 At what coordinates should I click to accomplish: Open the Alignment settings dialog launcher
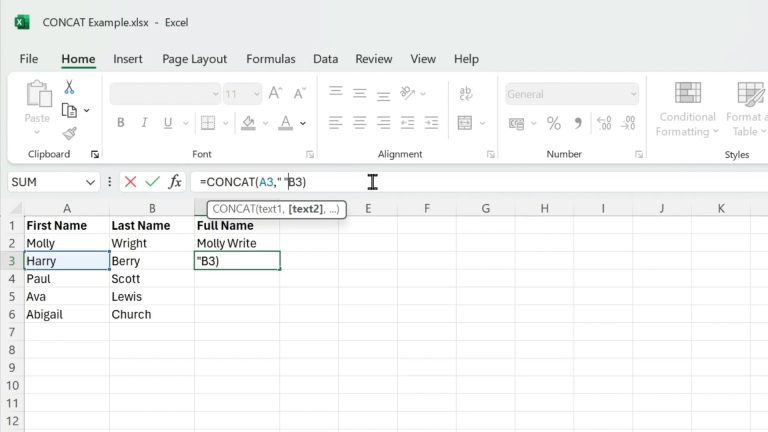point(491,155)
